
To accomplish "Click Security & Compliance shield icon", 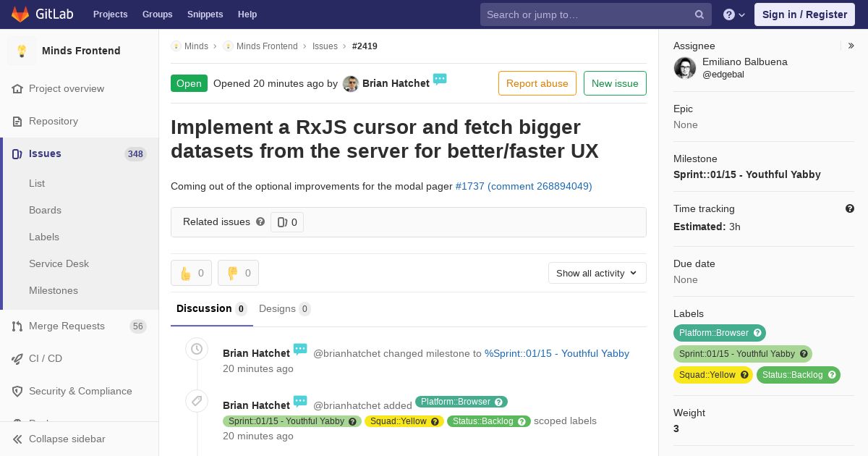I will (17, 391).
